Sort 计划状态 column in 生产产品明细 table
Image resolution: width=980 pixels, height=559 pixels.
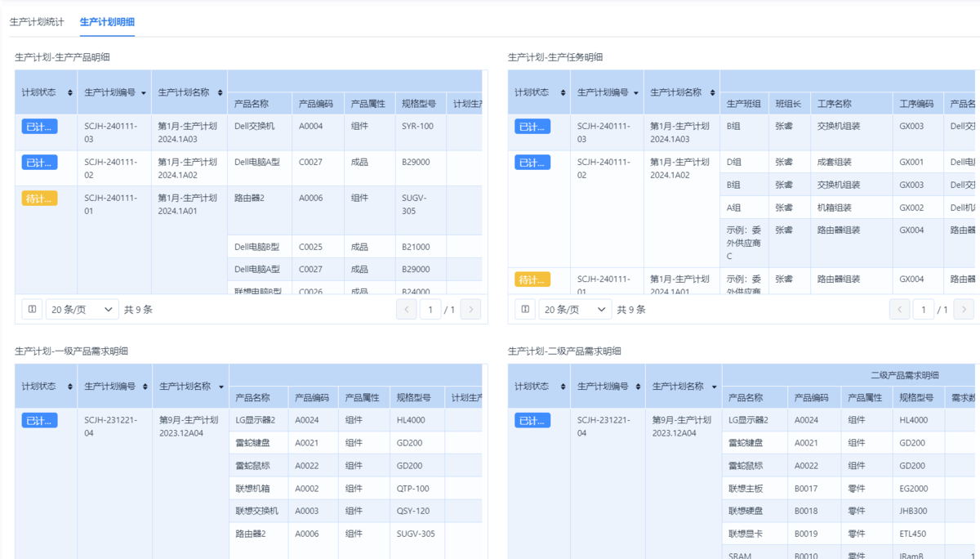click(x=70, y=93)
